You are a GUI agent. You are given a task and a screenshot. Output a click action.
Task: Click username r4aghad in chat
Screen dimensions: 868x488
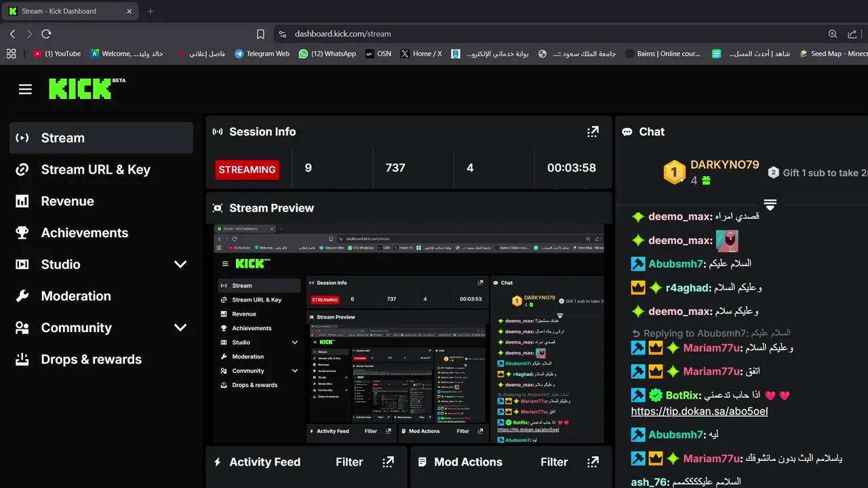pos(687,287)
